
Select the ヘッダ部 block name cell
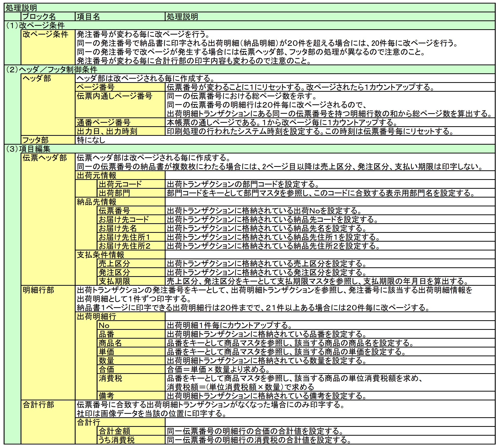click(x=48, y=105)
